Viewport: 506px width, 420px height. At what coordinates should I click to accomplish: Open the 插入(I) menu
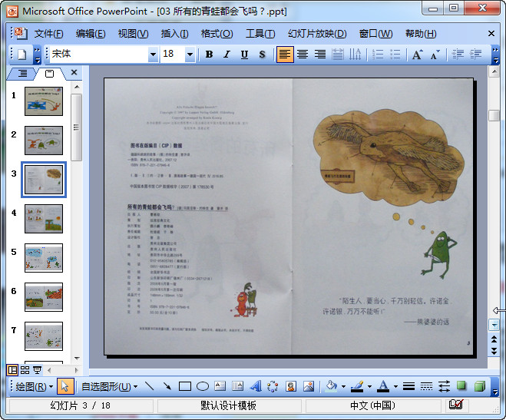click(174, 34)
